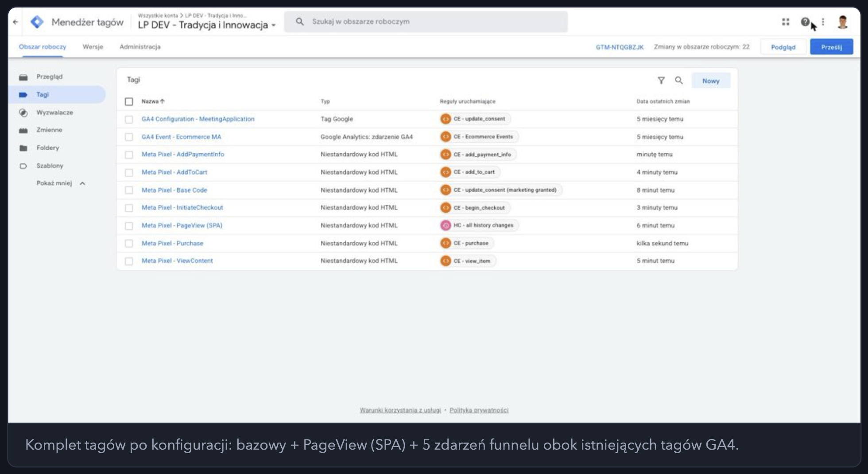Click trigger icon for CE - add_payment_info
Screen dimensions: 868x474
[x=446, y=154]
